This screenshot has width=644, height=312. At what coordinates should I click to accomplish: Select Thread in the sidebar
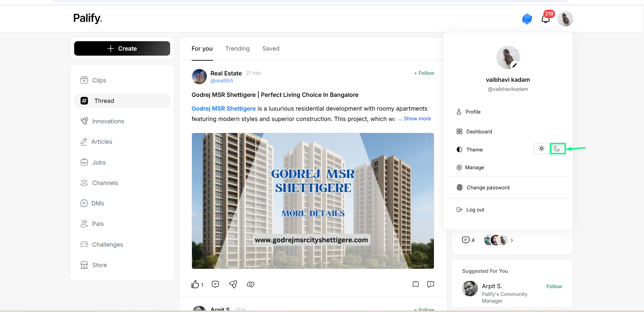pos(122,101)
